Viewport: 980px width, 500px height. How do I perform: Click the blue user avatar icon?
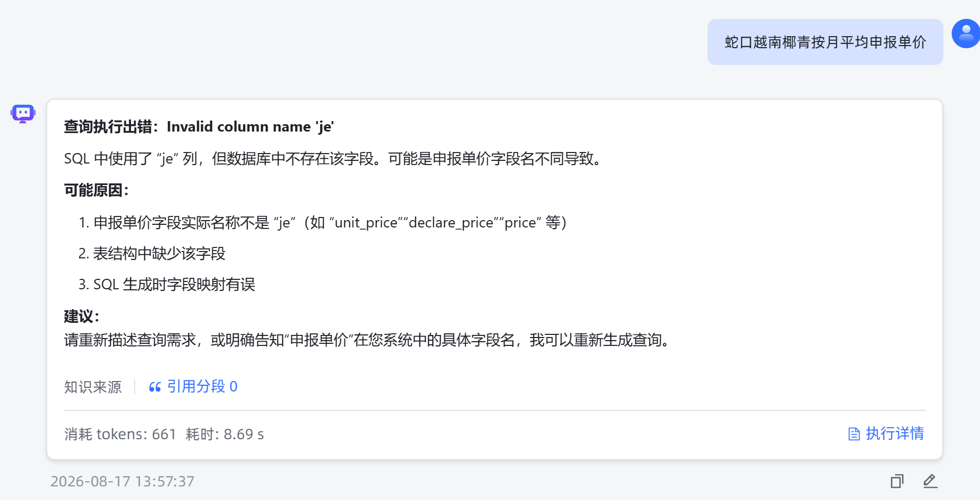coord(966,34)
